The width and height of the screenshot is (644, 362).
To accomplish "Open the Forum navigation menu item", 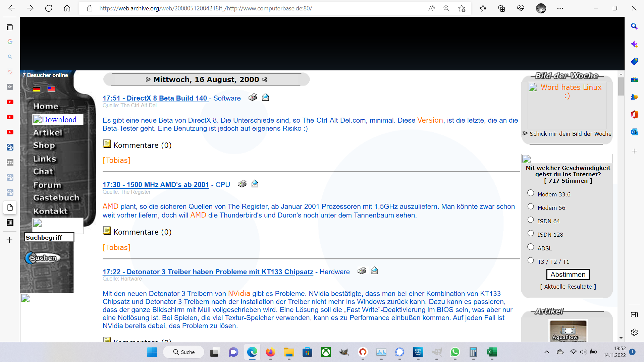I will pos(47,185).
